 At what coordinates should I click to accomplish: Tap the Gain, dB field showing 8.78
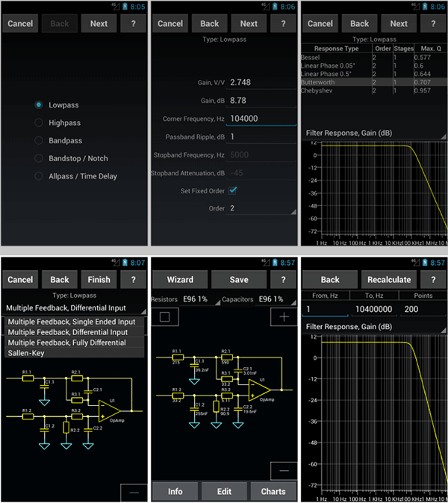(261, 101)
